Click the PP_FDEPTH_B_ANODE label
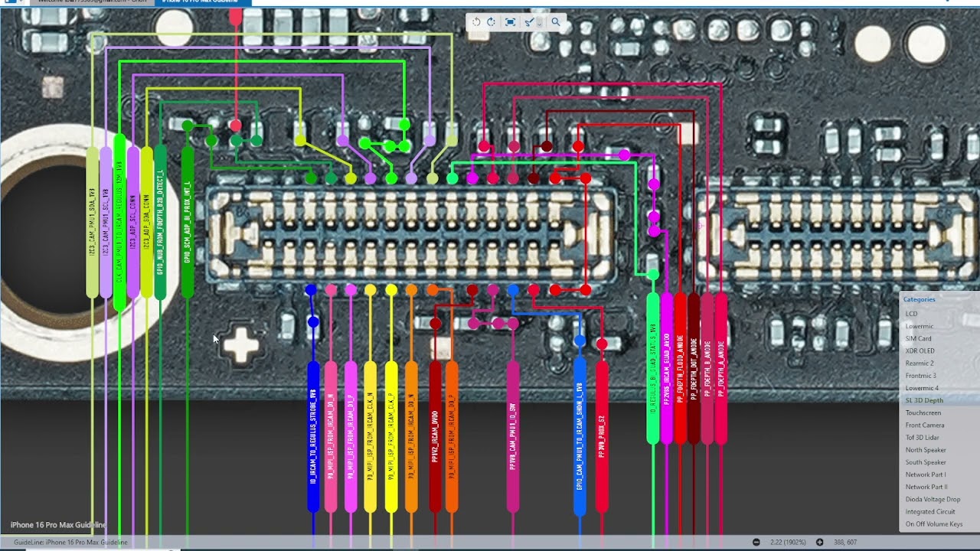 pyautogui.click(x=707, y=368)
